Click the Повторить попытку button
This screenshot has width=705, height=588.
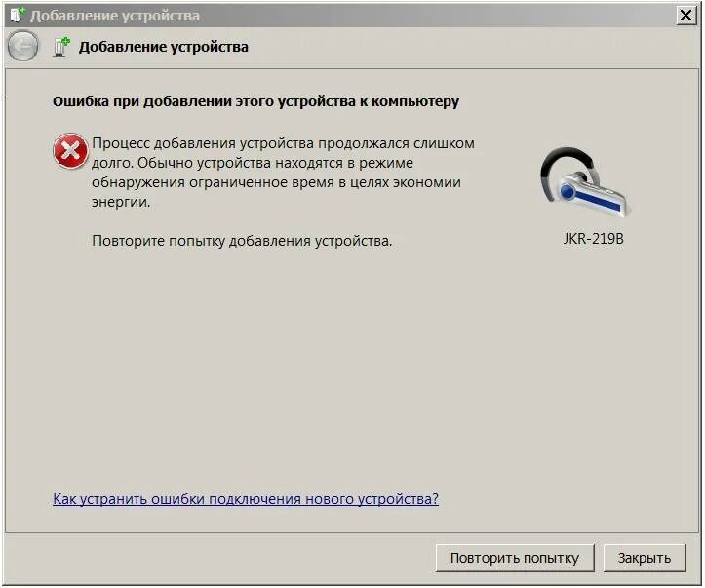(515, 558)
